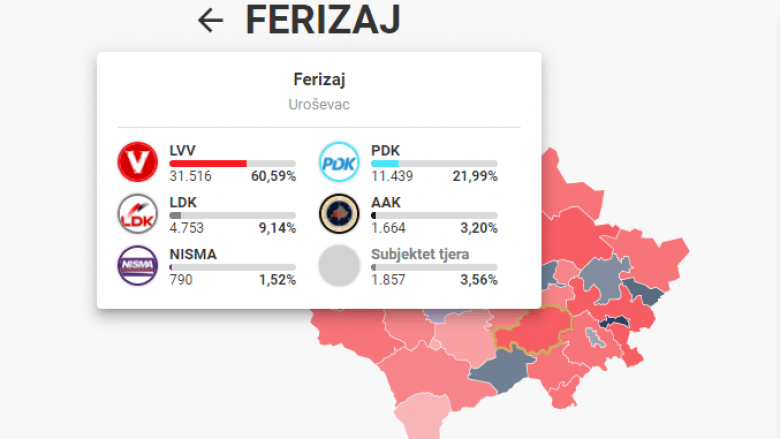The image size is (780, 439).
Task: Select the light pink southernmost map region
Action: (x=423, y=415)
